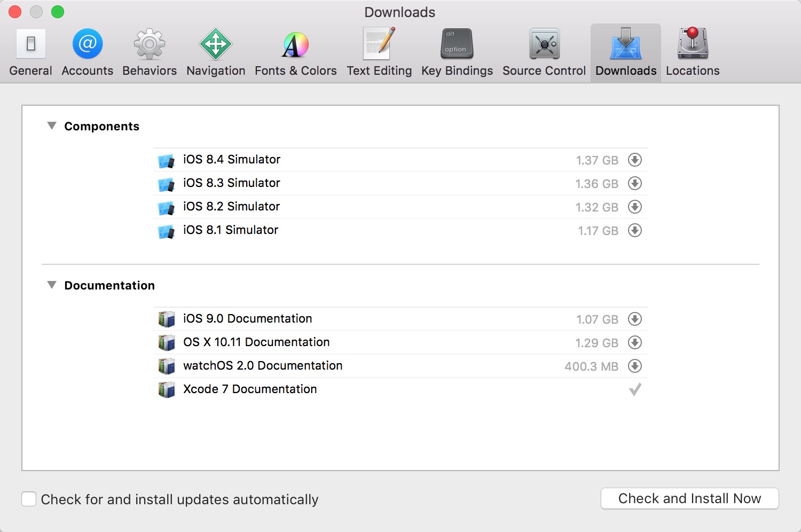
Task: Select the iOS 8.4 Simulator label
Action: click(x=232, y=159)
